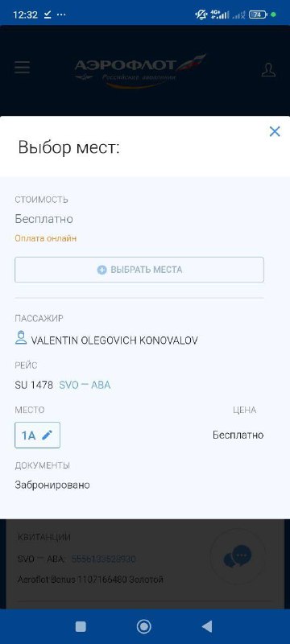Tap the Забронировано document status
Screen dimensions: 290x644
[52, 485]
